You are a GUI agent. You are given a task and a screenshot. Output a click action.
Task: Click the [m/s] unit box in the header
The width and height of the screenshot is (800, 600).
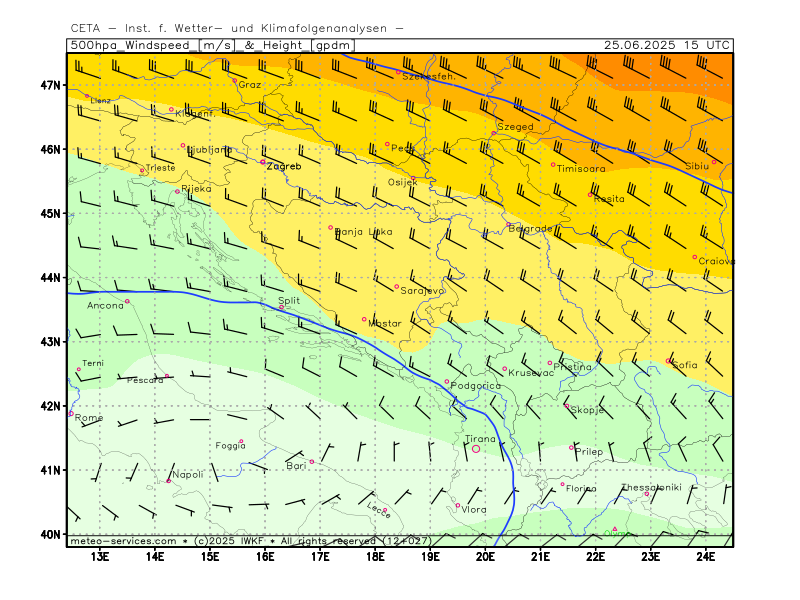[218, 45]
